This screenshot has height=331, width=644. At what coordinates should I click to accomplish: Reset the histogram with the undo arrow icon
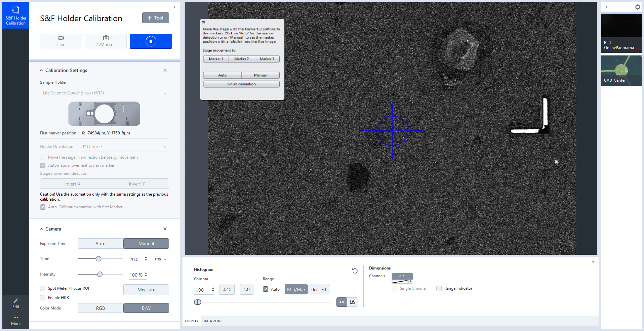355,271
